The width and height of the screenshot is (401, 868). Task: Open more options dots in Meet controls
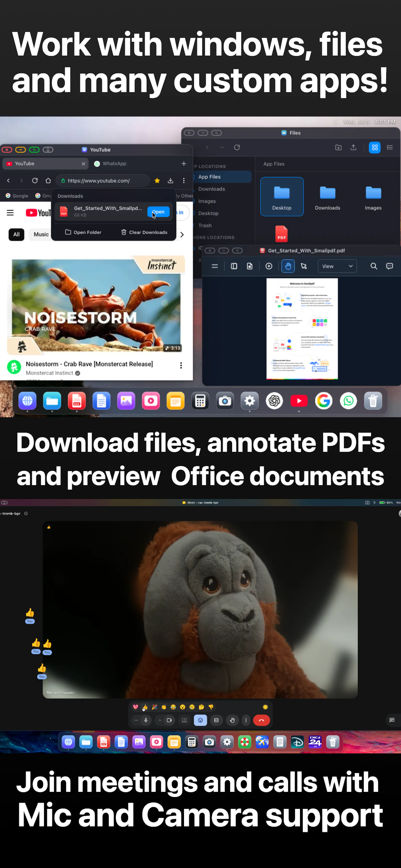(x=246, y=720)
